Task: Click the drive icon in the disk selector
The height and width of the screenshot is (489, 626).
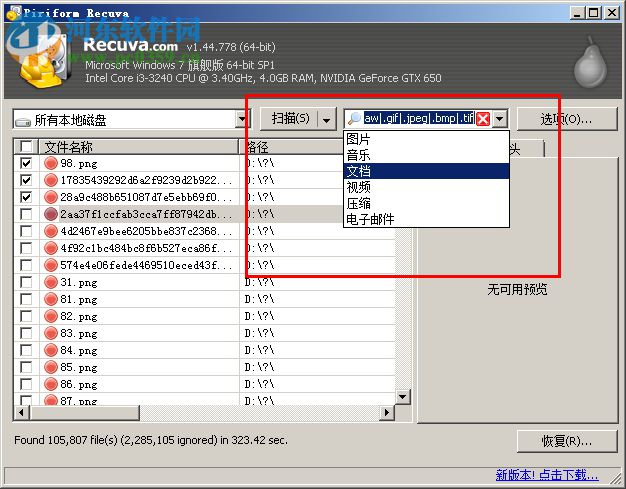Action: click(23, 121)
